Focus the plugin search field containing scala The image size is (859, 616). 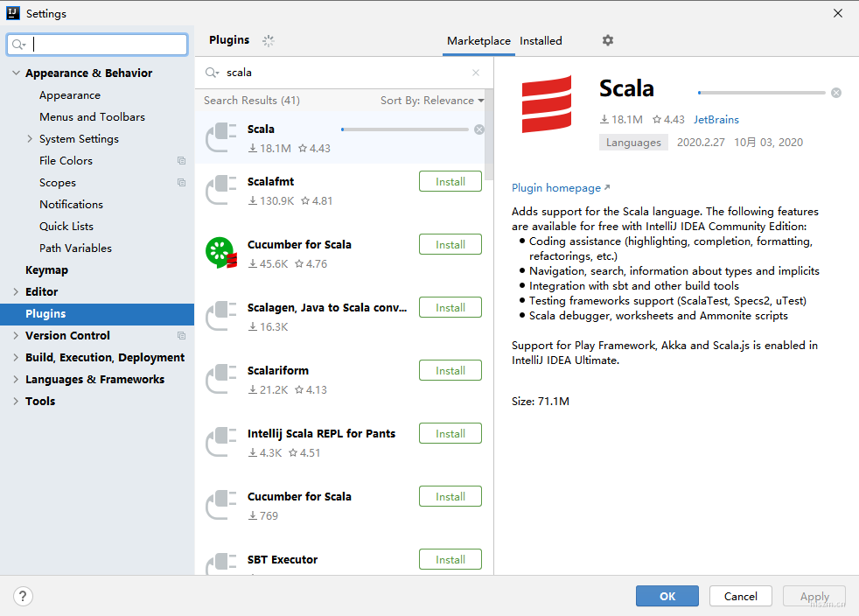pos(344,73)
